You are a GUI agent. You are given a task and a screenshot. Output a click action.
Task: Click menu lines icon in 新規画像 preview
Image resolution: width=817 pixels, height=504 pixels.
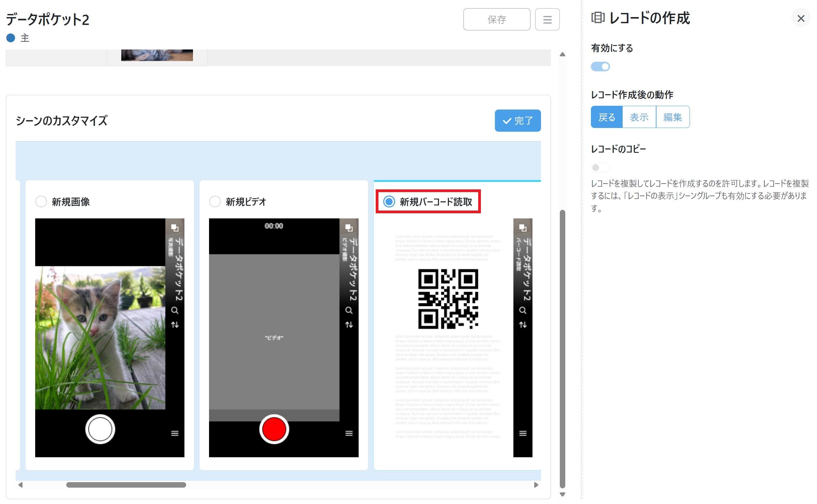click(x=175, y=433)
